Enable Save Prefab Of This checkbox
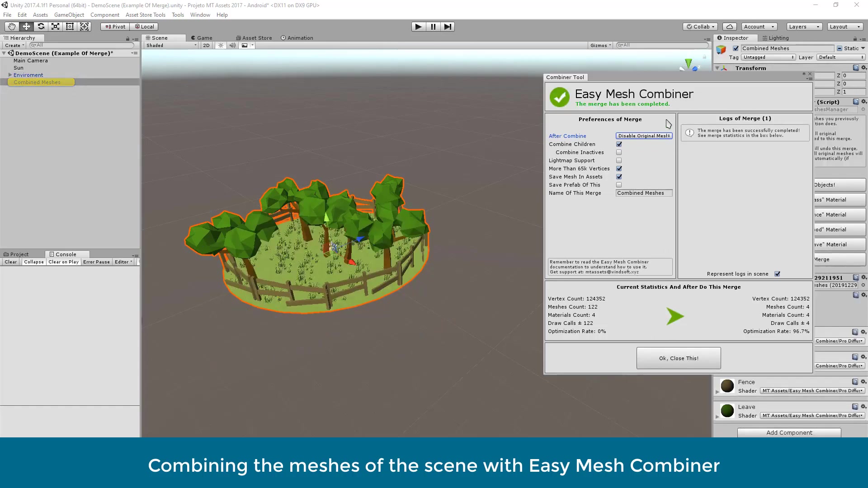This screenshot has width=868, height=488. [619, 185]
